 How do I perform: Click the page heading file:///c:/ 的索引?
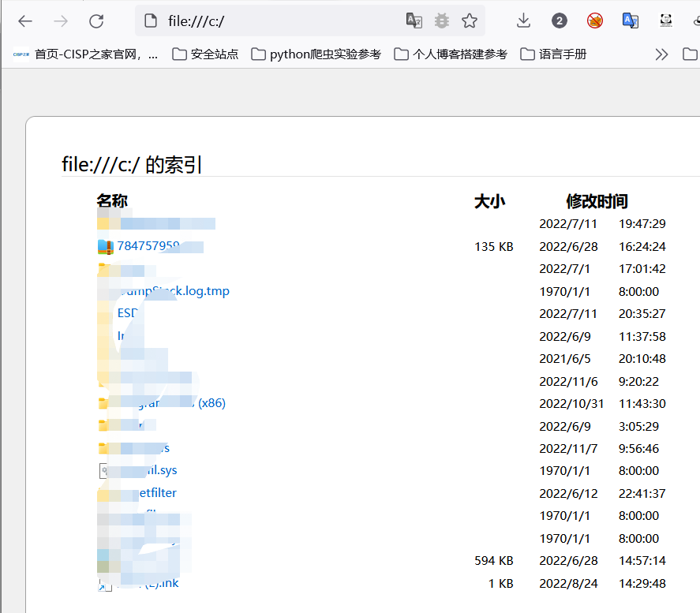132,165
